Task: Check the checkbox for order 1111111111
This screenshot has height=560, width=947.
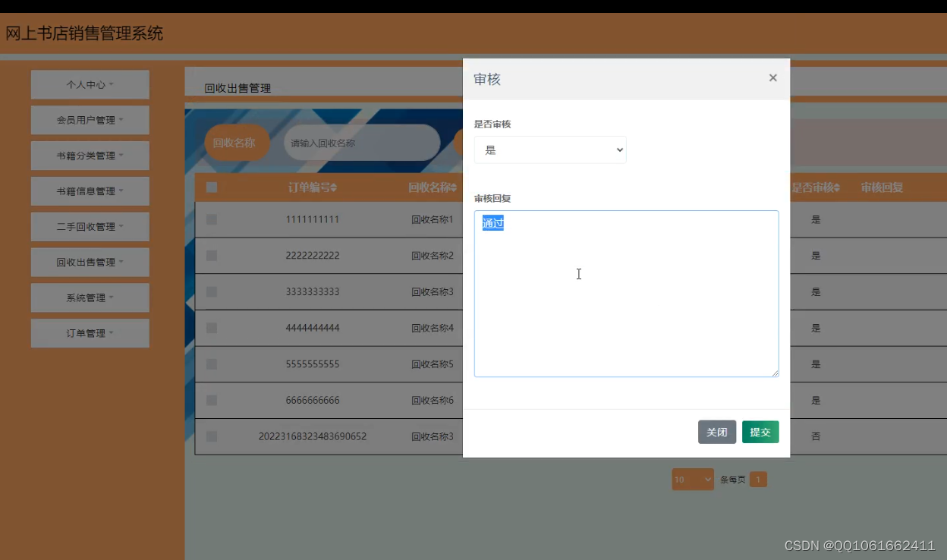Action: [x=212, y=219]
